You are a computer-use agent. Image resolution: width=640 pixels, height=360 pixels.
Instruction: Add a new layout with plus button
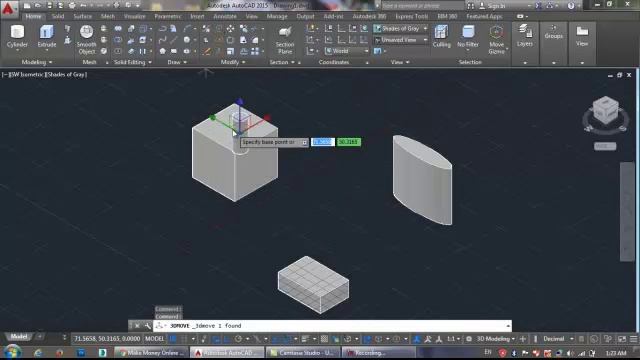point(40,337)
